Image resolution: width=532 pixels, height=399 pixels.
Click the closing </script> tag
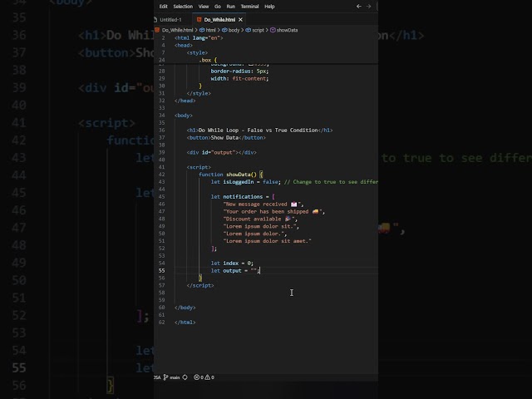(200, 286)
